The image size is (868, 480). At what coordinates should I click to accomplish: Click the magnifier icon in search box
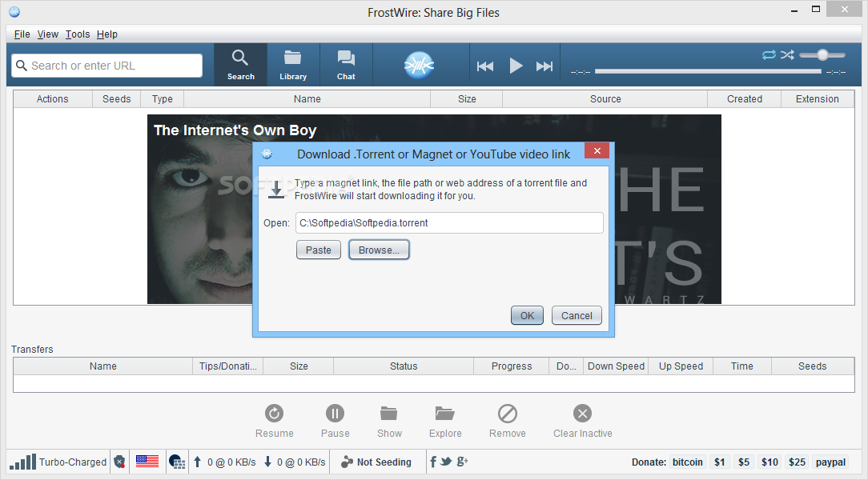click(x=22, y=66)
